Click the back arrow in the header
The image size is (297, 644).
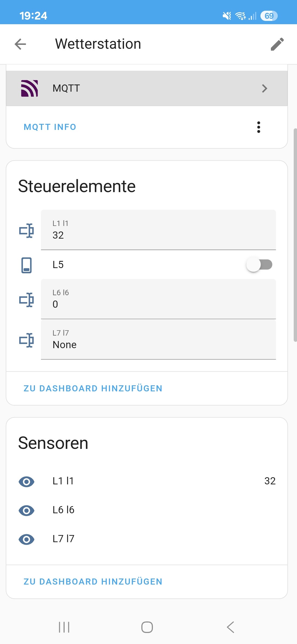coord(20,44)
